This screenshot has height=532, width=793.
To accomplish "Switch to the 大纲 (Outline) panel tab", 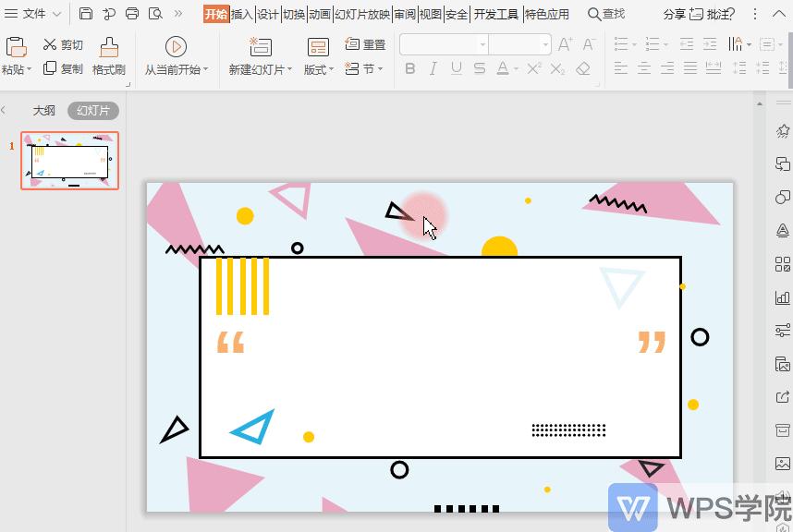I will [44, 110].
